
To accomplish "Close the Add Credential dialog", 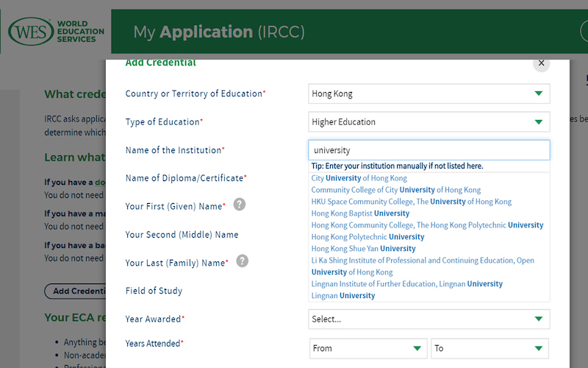I will tap(541, 63).
